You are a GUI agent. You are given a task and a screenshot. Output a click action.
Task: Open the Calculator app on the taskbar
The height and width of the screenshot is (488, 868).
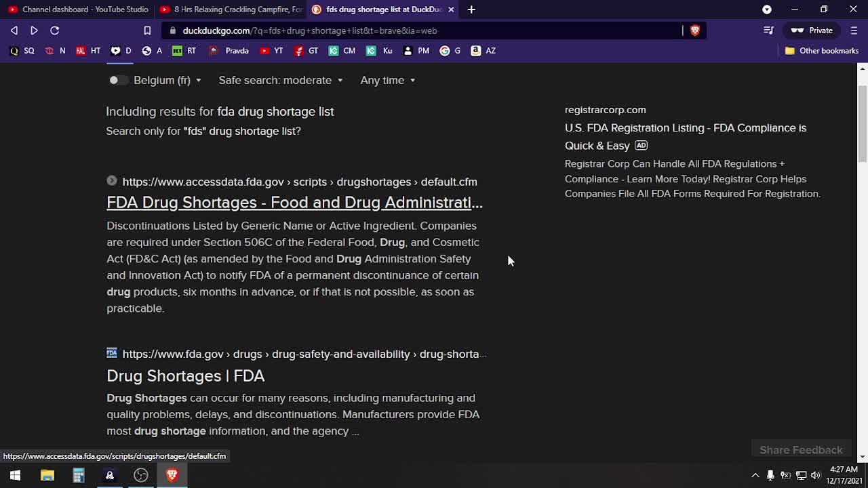pos(78,475)
